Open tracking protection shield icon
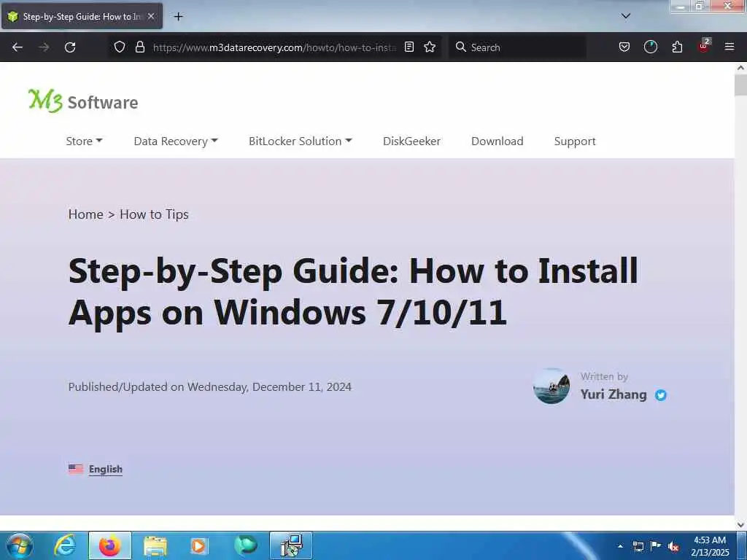Image resolution: width=747 pixels, height=560 pixels. click(x=120, y=47)
